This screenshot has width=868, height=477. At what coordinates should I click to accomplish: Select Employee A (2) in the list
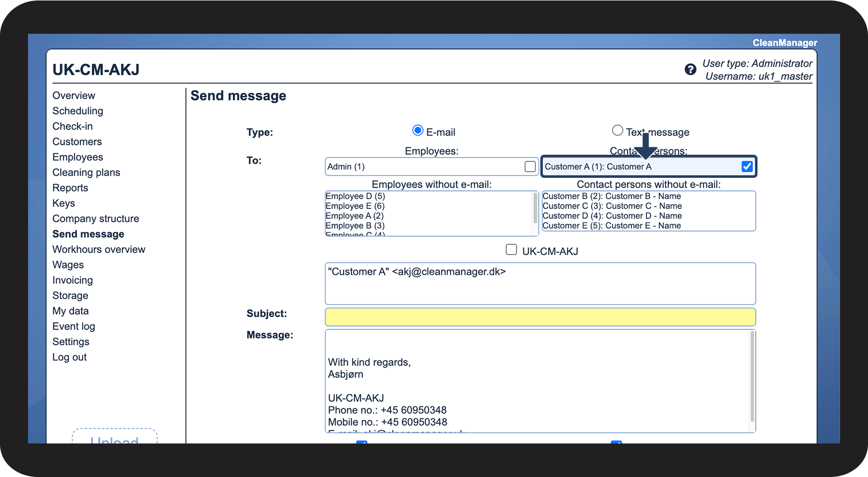pyautogui.click(x=355, y=216)
